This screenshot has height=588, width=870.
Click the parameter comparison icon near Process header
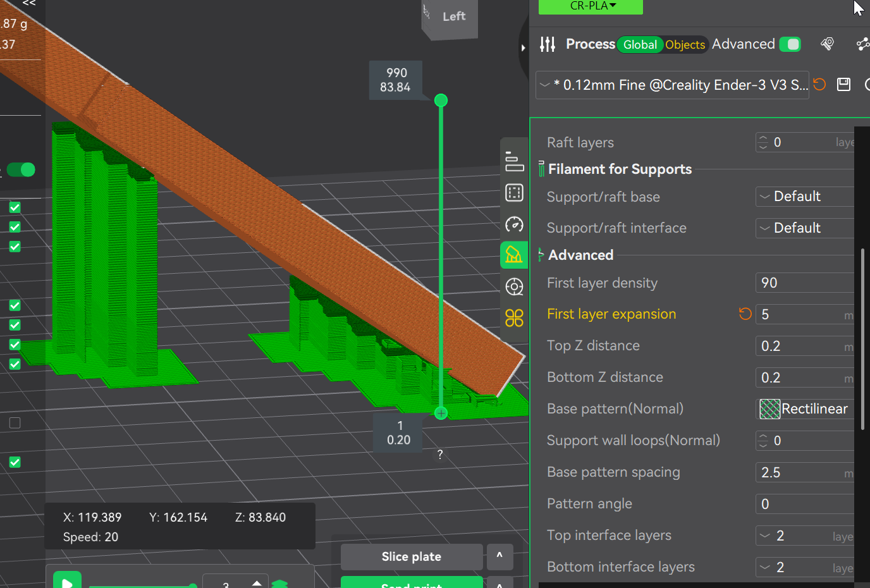pos(827,44)
